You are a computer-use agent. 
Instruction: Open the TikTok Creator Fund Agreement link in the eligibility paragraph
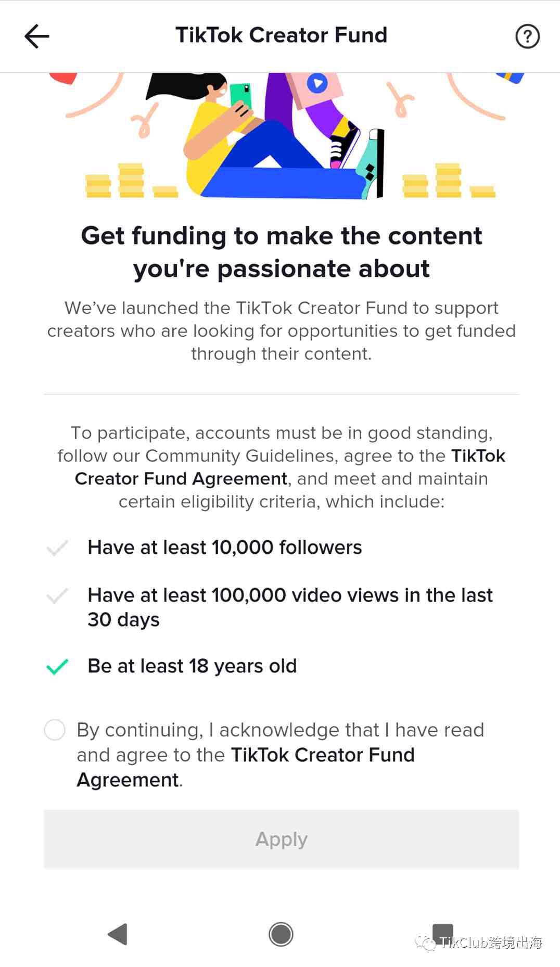[181, 479]
